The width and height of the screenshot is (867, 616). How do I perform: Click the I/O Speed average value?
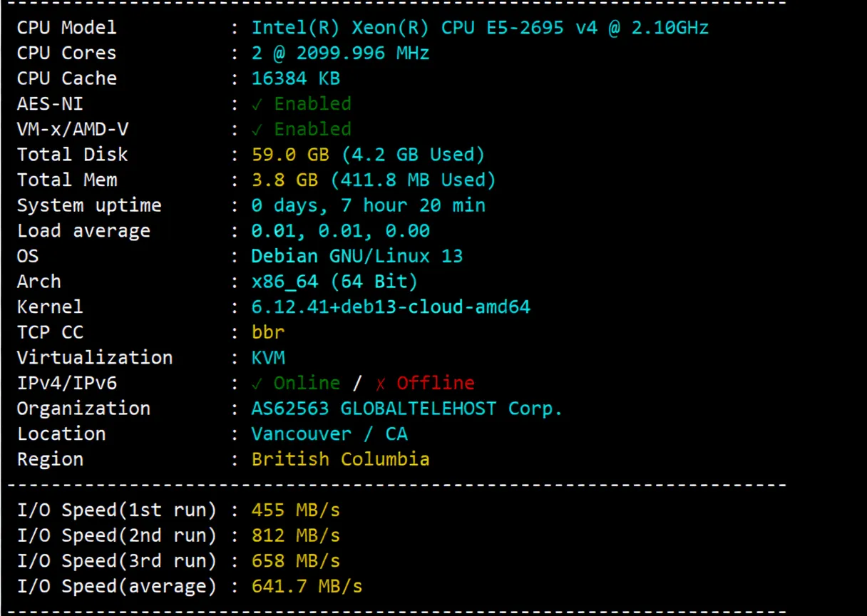(x=307, y=585)
